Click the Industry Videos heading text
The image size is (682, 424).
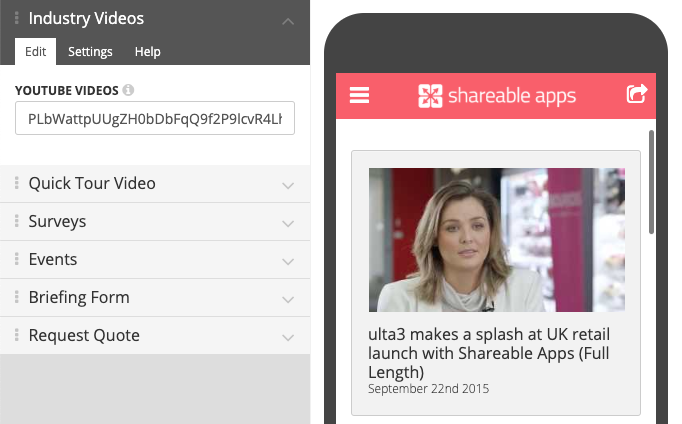86,18
